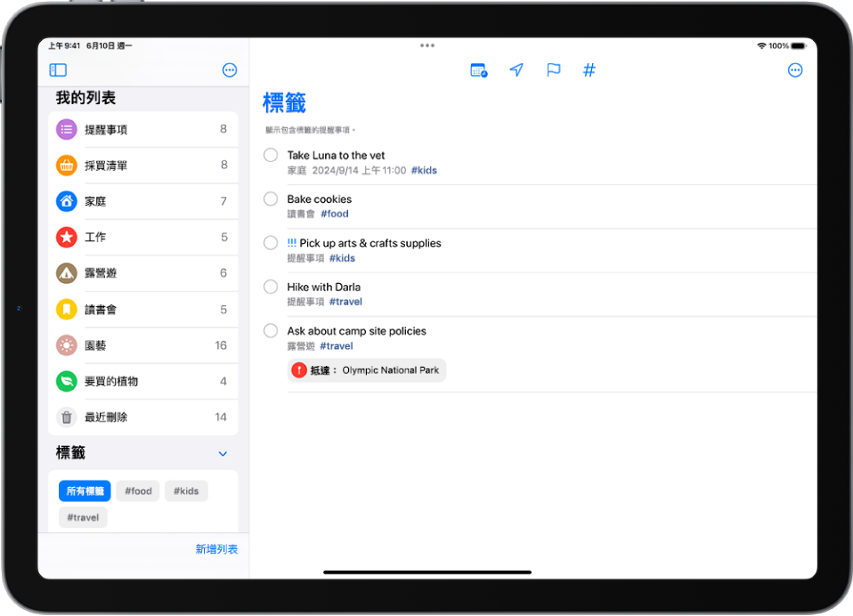Click the flag icon in the toolbar
Image resolution: width=853 pixels, height=616 pixels.
click(553, 70)
